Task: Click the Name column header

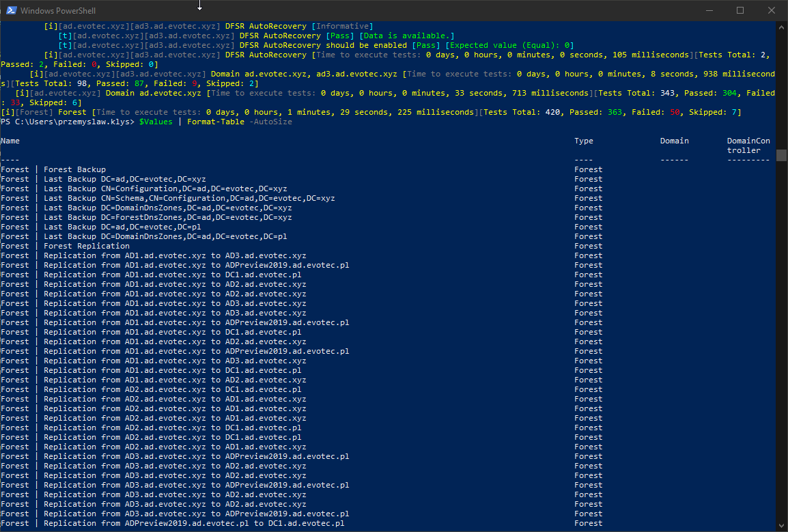Action: [x=10, y=141]
